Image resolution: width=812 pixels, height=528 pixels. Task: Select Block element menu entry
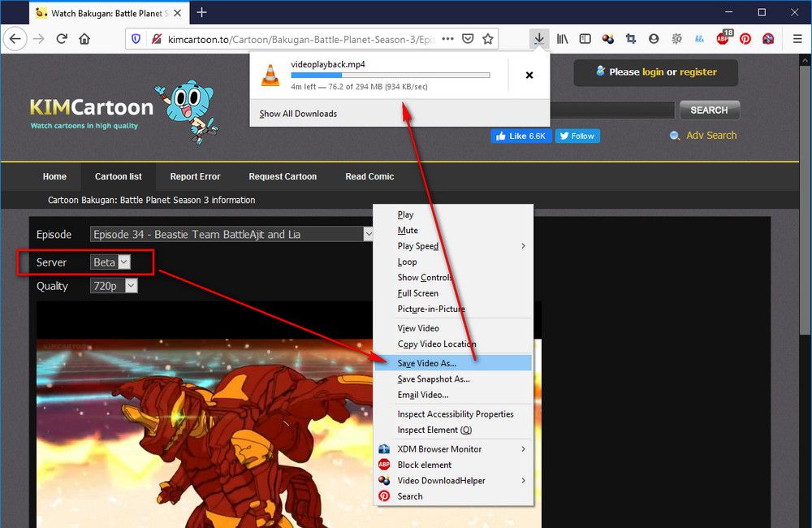(x=453, y=465)
